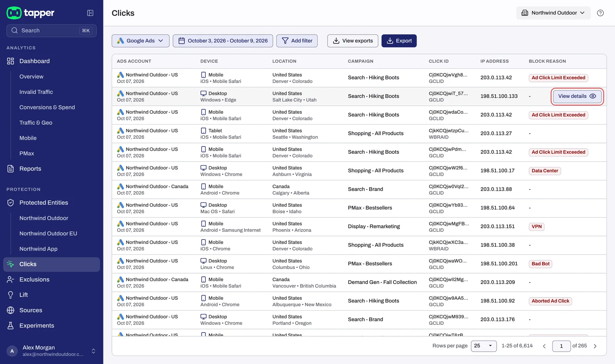This screenshot has height=364, width=615.
Task: Go to previous page arrow
Action: (544, 346)
